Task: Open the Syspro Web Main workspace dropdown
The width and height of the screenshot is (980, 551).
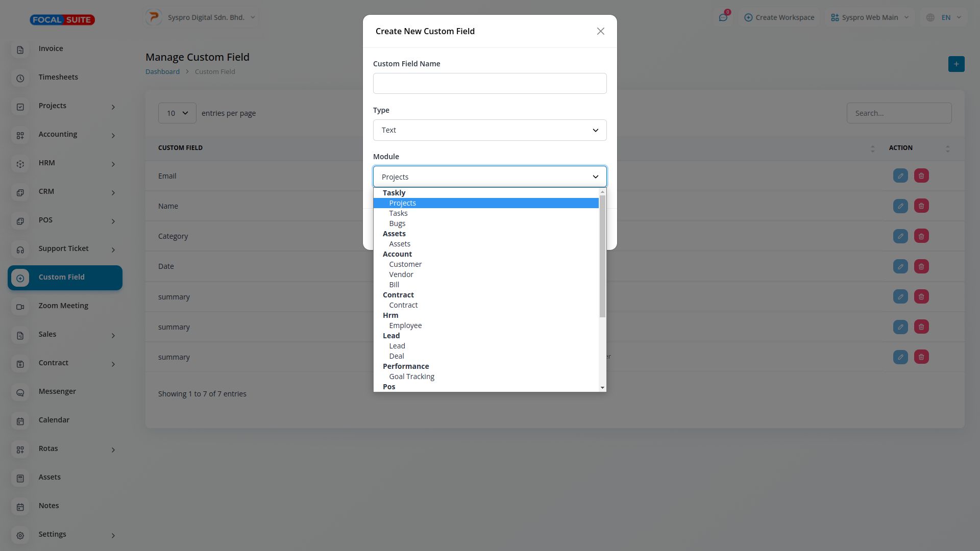Action: pyautogui.click(x=870, y=17)
